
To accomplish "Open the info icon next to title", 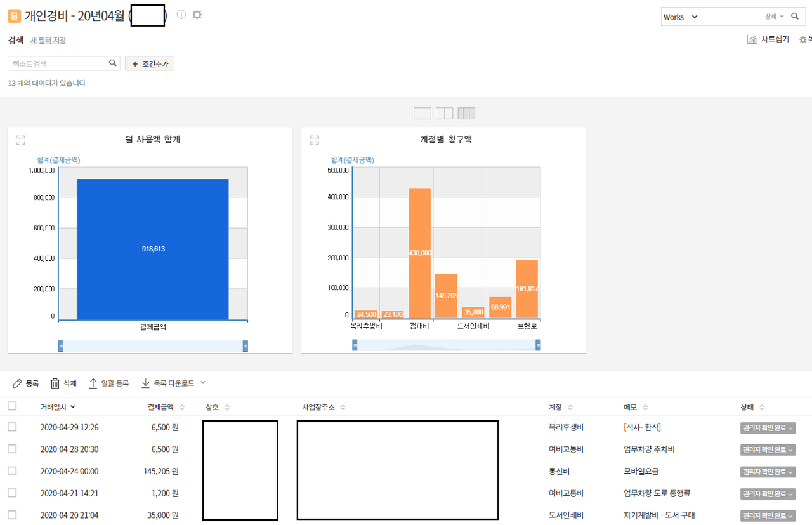I will tap(181, 15).
